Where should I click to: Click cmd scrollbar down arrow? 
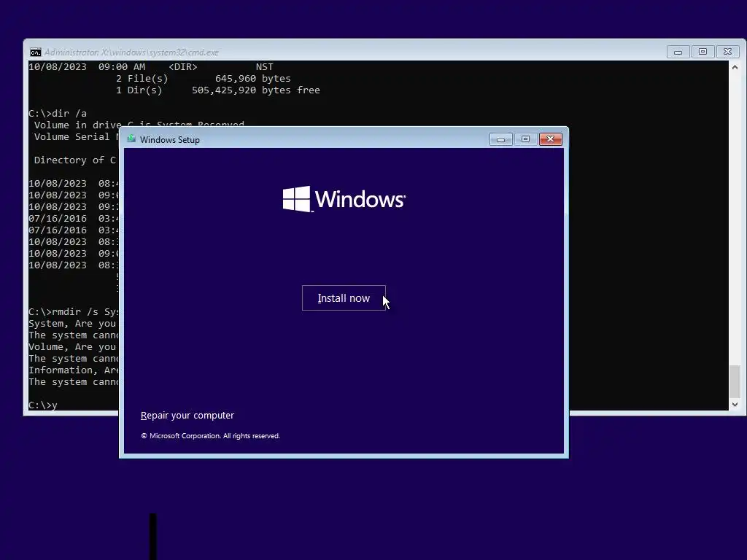[735, 404]
